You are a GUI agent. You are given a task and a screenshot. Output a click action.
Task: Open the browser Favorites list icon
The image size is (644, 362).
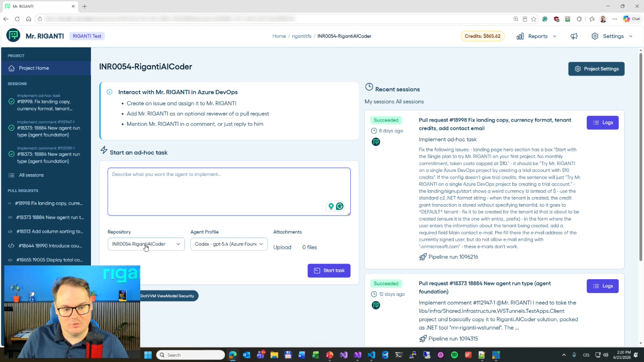[x=592, y=19]
